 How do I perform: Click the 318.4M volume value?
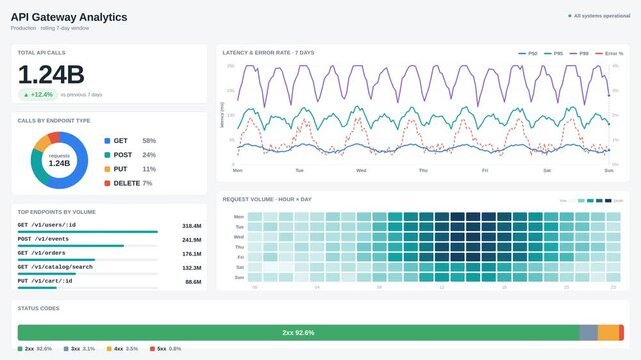[192, 226]
